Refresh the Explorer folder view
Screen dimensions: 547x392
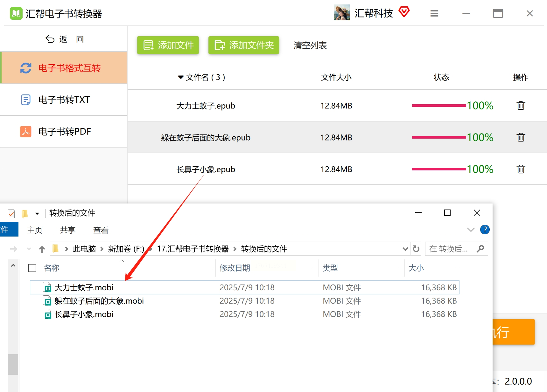click(416, 249)
